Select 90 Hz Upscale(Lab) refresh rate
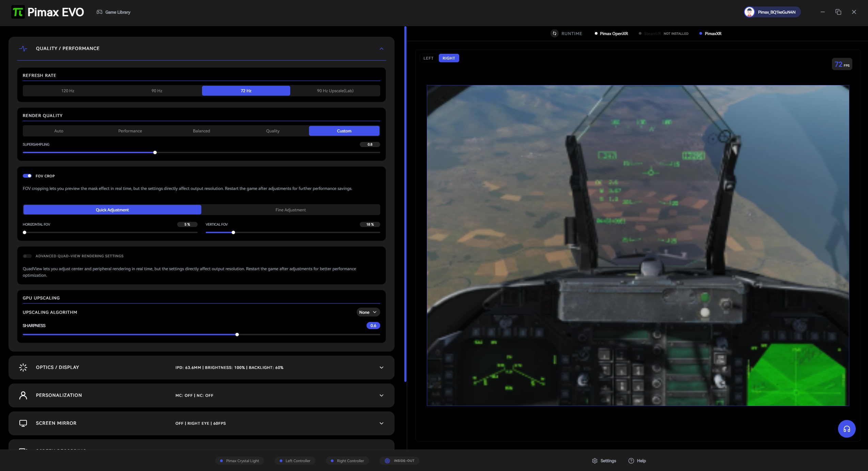Viewport: 868px width, 471px height. pos(335,91)
